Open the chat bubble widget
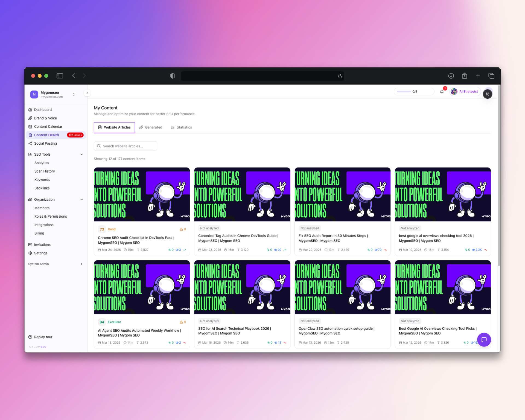Image resolution: width=525 pixels, height=420 pixels. click(484, 340)
